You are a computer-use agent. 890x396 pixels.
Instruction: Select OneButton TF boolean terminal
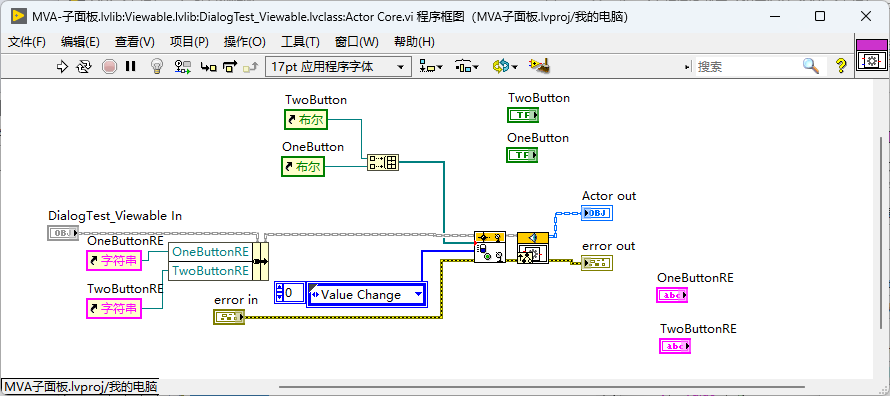(522, 155)
